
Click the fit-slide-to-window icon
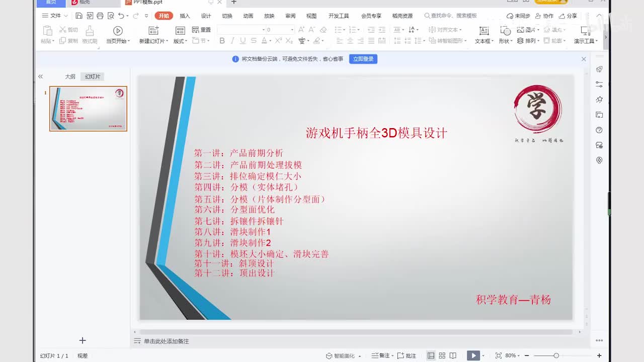tap(498, 355)
